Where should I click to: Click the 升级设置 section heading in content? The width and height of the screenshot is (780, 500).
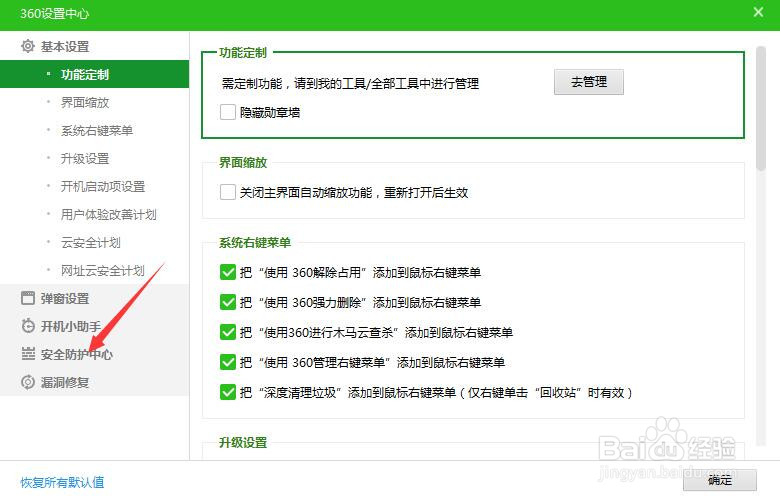(243, 442)
